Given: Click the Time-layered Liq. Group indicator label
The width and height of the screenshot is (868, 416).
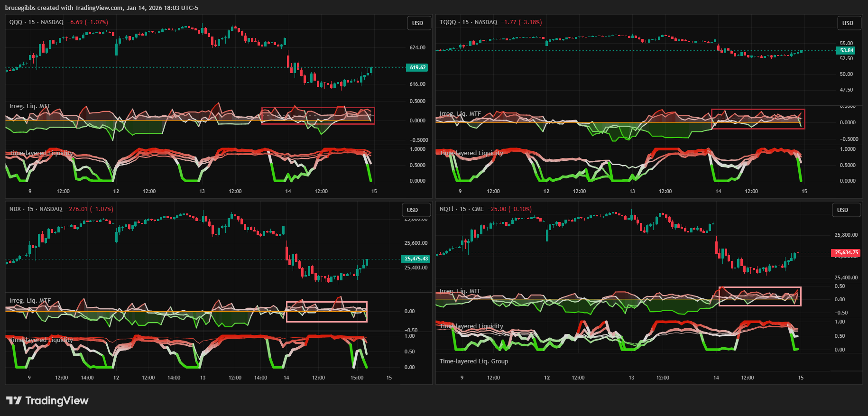Looking at the screenshot, I should 473,361.
